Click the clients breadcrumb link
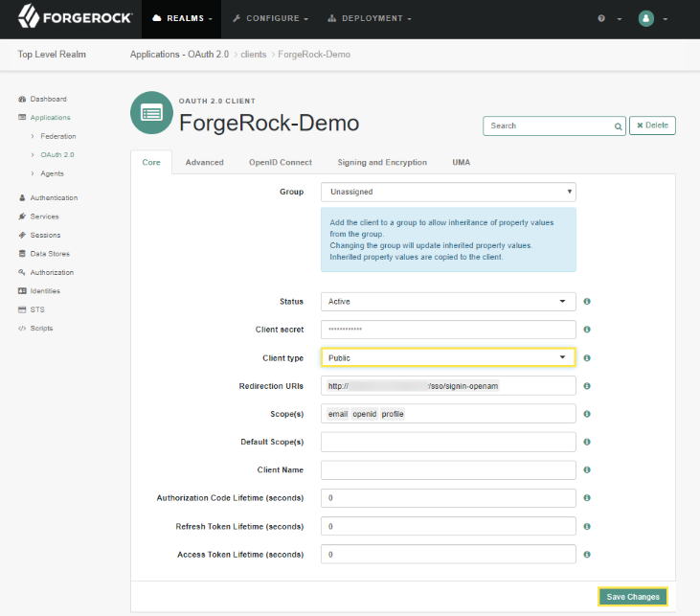Screen dimensions: 700x616 (253, 55)
